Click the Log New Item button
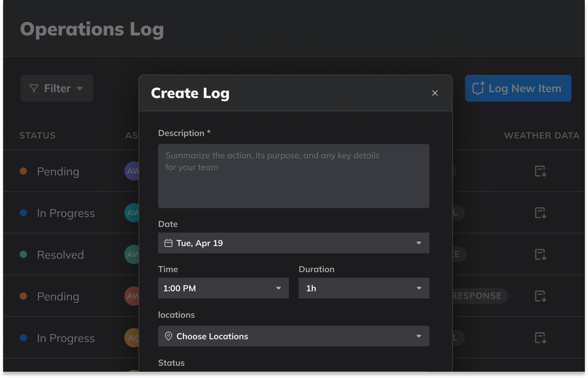Screen dimensions: 588x378 click(x=518, y=88)
